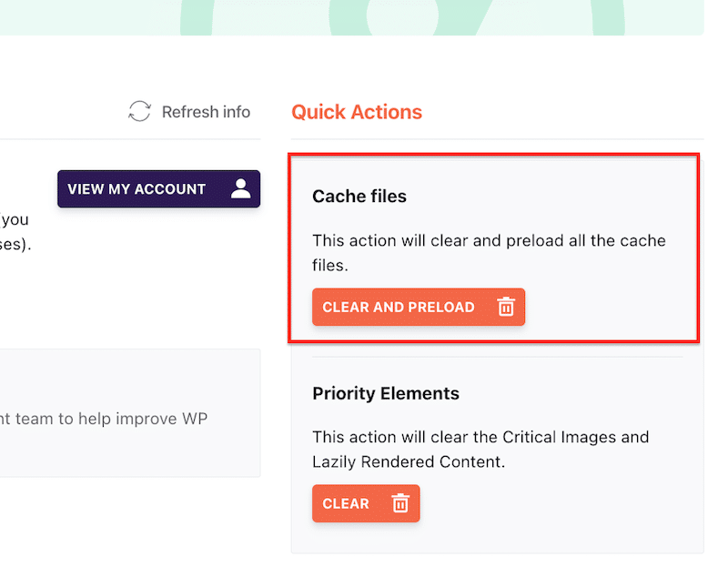
Task: Select the Cache files heading
Action: [x=359, y=197]
